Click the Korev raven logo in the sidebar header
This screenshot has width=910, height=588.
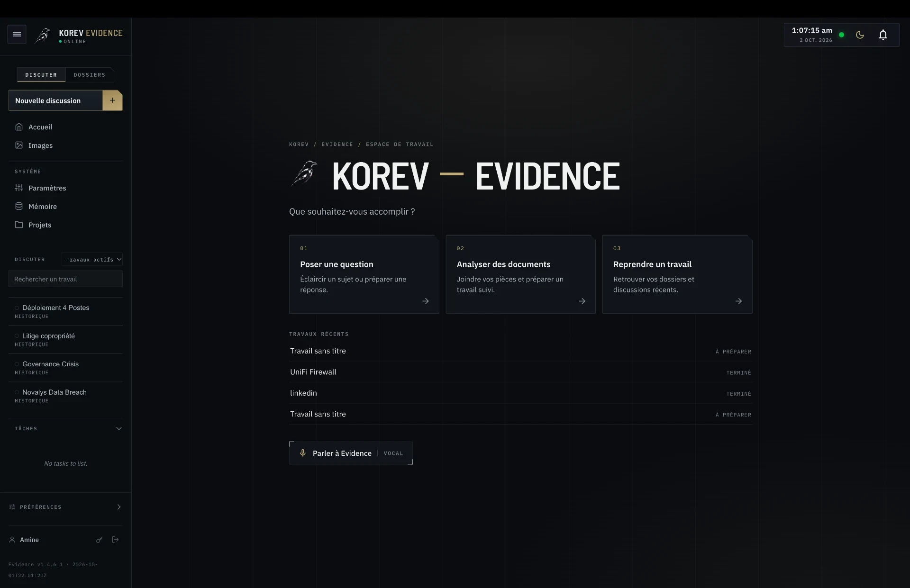coord(43,36)
